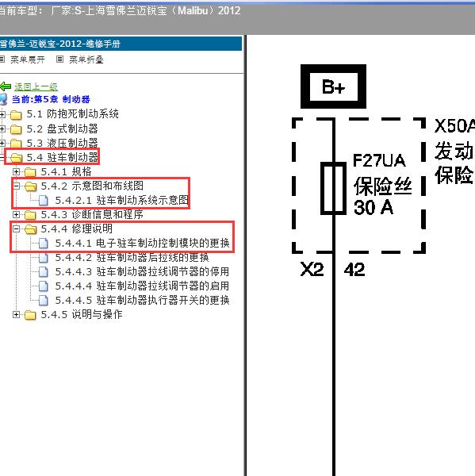Click document icon of 5.4.4.1 电子驻车制动控制模块的更换
Screen dimensions: 475x476
tap(44, 244)
